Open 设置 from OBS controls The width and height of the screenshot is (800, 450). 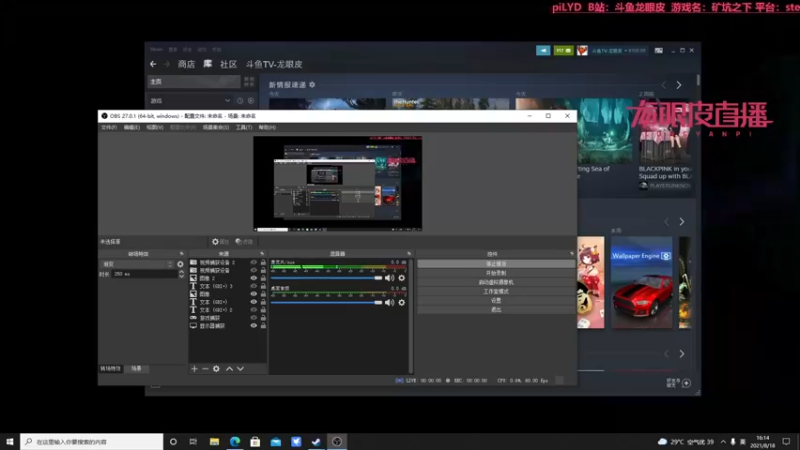[496, 301]
